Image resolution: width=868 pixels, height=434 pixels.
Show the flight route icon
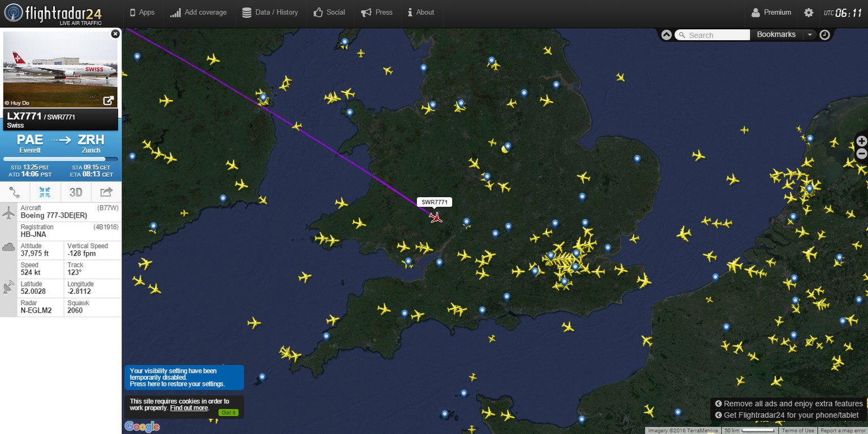point(15,192)
